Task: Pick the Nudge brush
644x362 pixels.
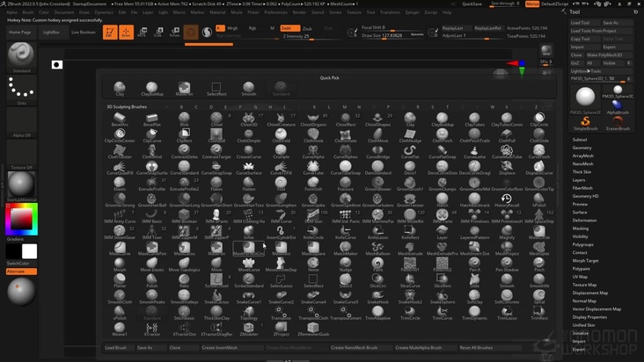Action: (x=346, y=264)
